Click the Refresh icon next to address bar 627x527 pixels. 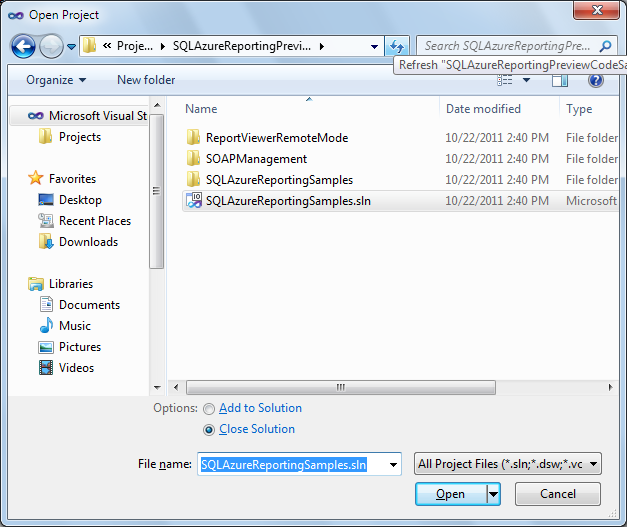397,46
